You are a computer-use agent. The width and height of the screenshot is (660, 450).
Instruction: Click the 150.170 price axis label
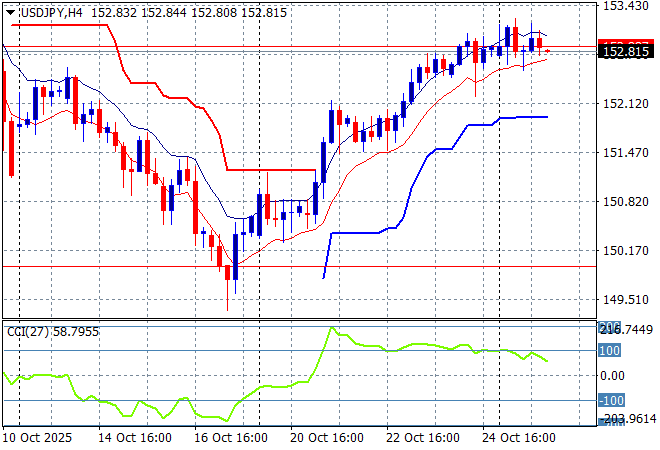tap(625, 251)
